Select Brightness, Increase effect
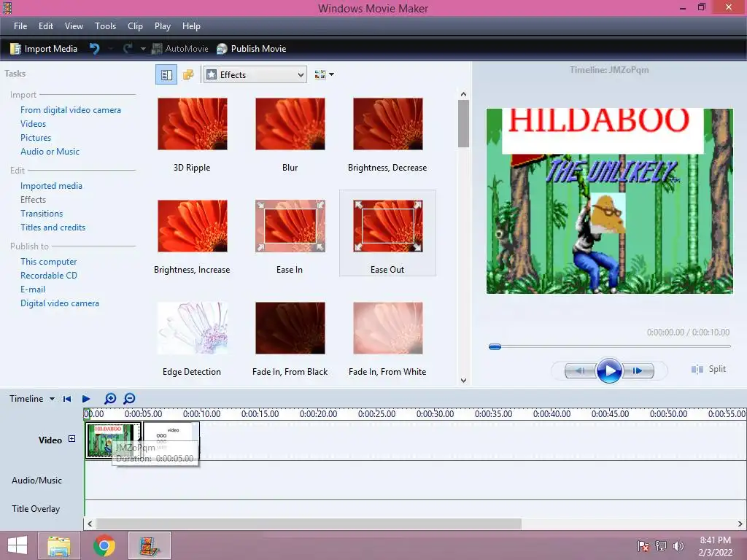 (192, 237)
